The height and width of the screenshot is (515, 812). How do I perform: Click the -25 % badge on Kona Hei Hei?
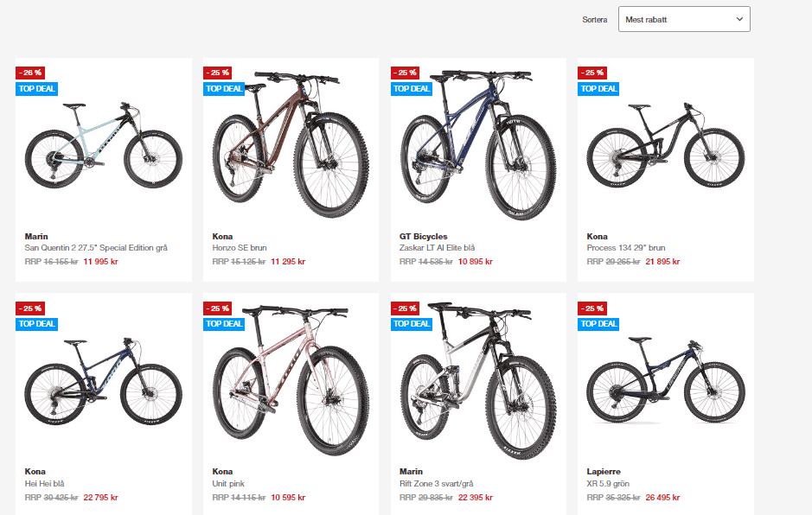[x=30, y=308]
